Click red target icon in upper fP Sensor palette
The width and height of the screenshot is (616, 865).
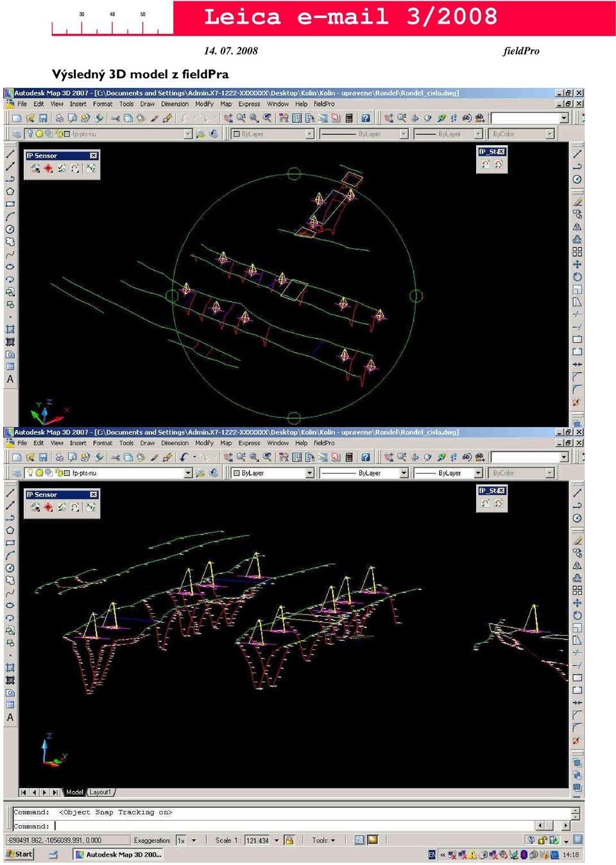[x=48, y=168]
